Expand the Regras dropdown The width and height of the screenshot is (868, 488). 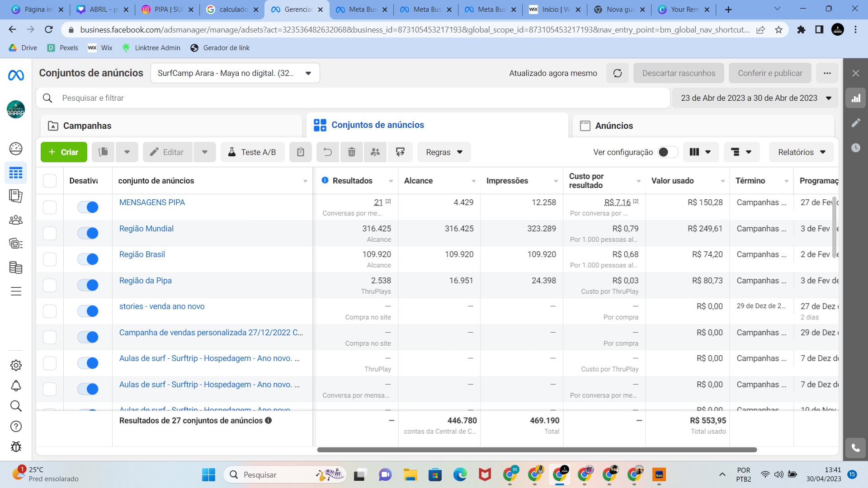coord(444,152)
